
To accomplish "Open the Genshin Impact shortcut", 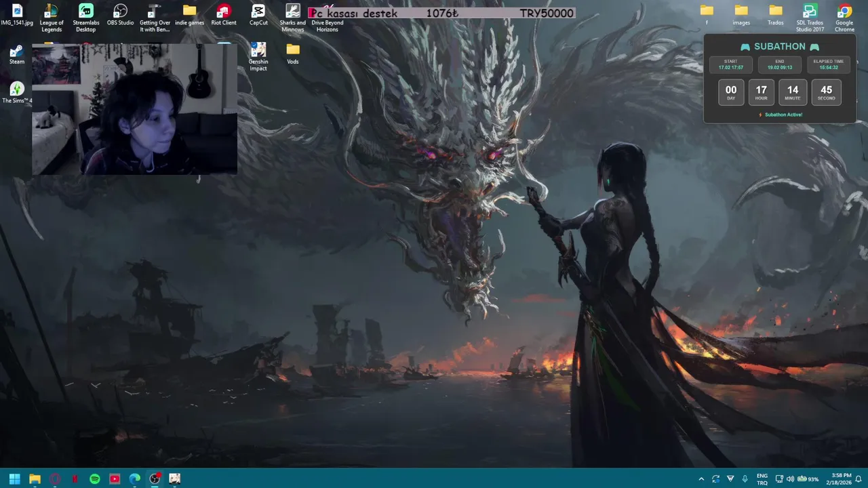I will coord(258,58).
